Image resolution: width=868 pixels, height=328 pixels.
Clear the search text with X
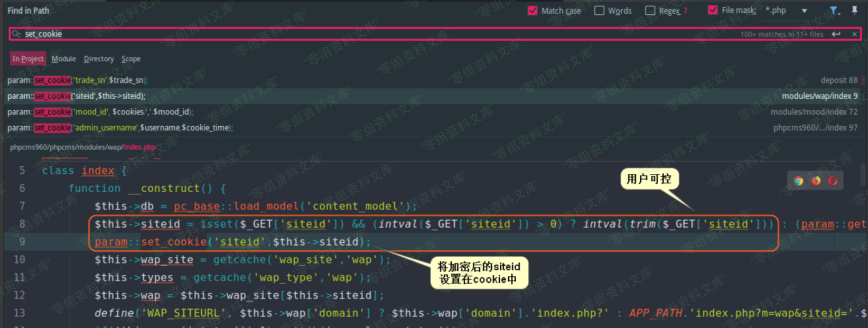(854, 34)
